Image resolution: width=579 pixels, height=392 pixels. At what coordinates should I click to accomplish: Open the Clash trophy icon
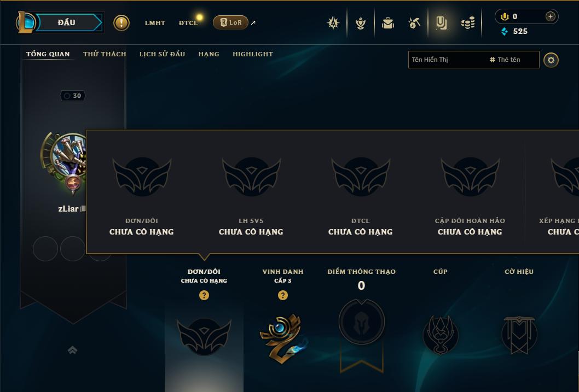361,23
